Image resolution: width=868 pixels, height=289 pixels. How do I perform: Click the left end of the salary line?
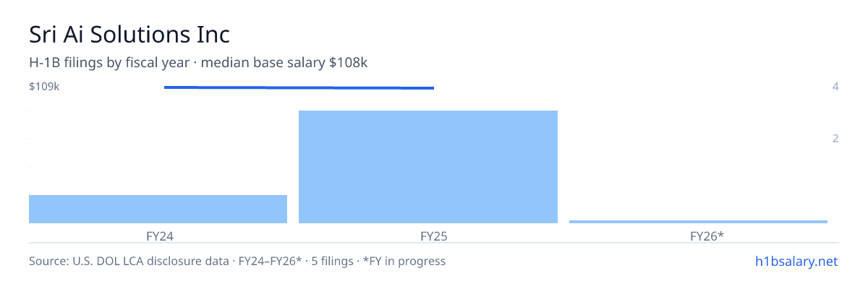tap(166, 87)
